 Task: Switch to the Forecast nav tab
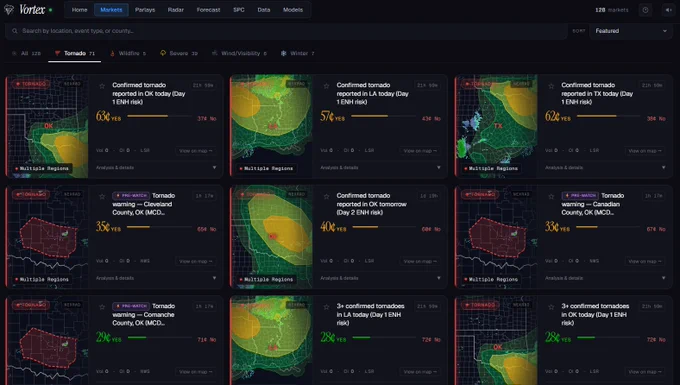point(208,10)
